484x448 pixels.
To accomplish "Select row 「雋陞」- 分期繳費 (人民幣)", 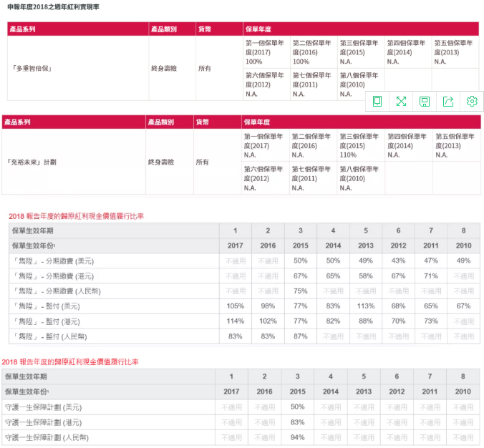I will coord(244,291).
